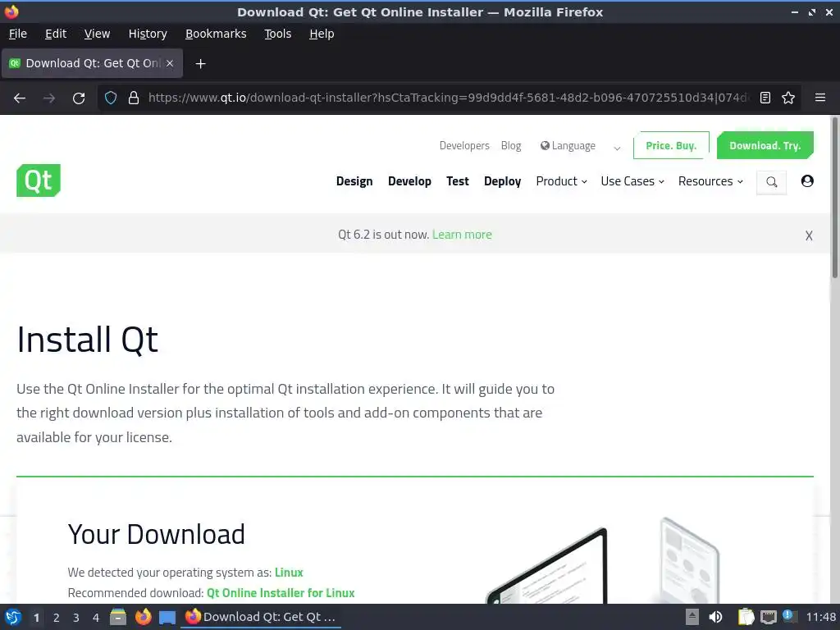Follow the Learn more link
This screenshot has width=840, height=630.
[x=462, y=235]
